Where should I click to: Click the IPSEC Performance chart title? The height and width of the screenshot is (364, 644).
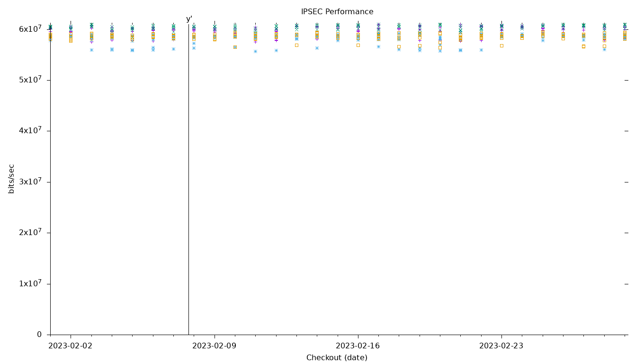pos(337,12)
